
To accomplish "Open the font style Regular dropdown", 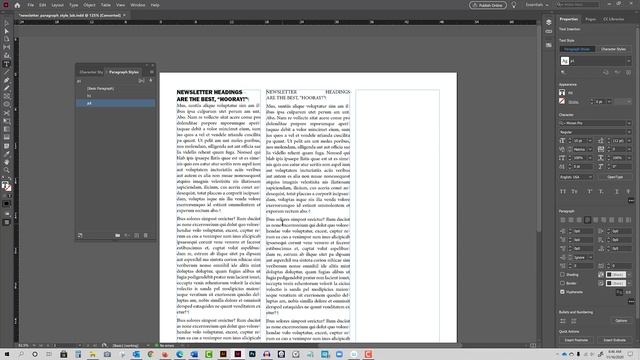I will coord(629,132).
